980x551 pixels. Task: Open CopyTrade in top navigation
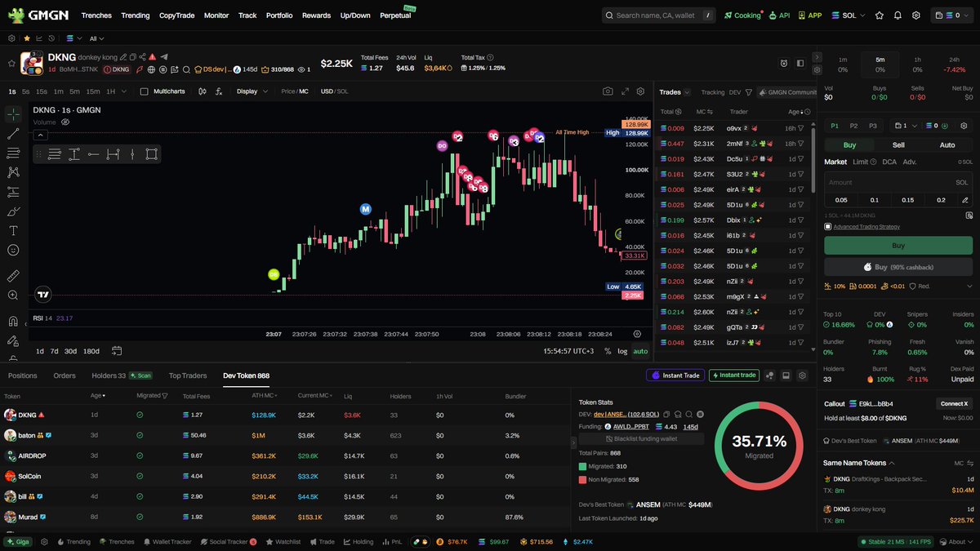[177, 16]
